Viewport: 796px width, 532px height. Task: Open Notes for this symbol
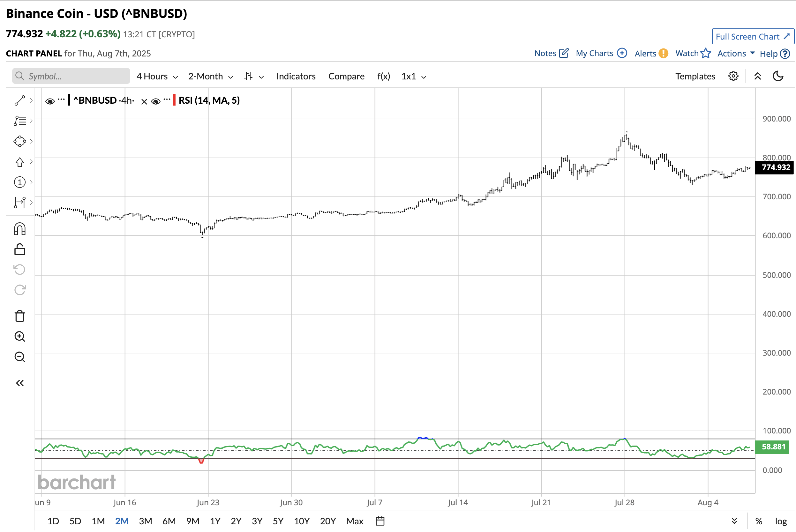pos(551,53)
